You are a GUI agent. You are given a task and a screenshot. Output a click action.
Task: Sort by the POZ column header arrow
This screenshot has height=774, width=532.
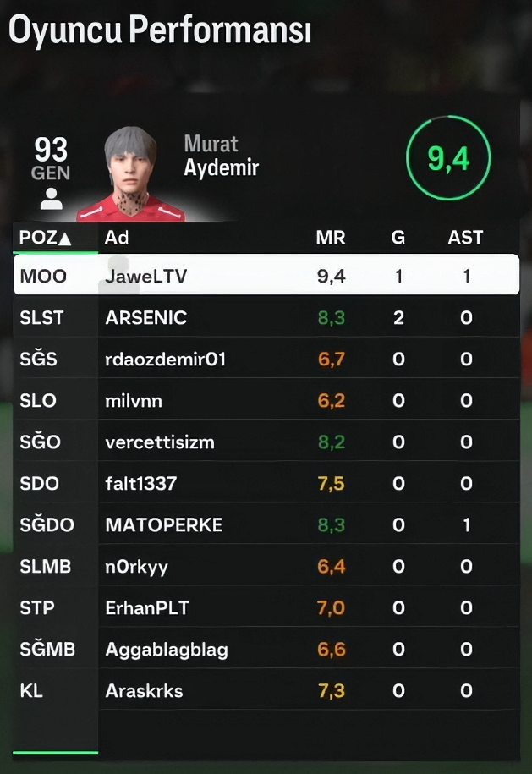pyautogui.click(x=64, y=239)
